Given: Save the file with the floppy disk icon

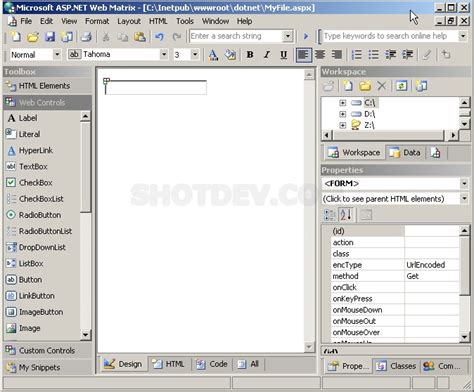Looking at the screenshot, I should tap(50, 36).
